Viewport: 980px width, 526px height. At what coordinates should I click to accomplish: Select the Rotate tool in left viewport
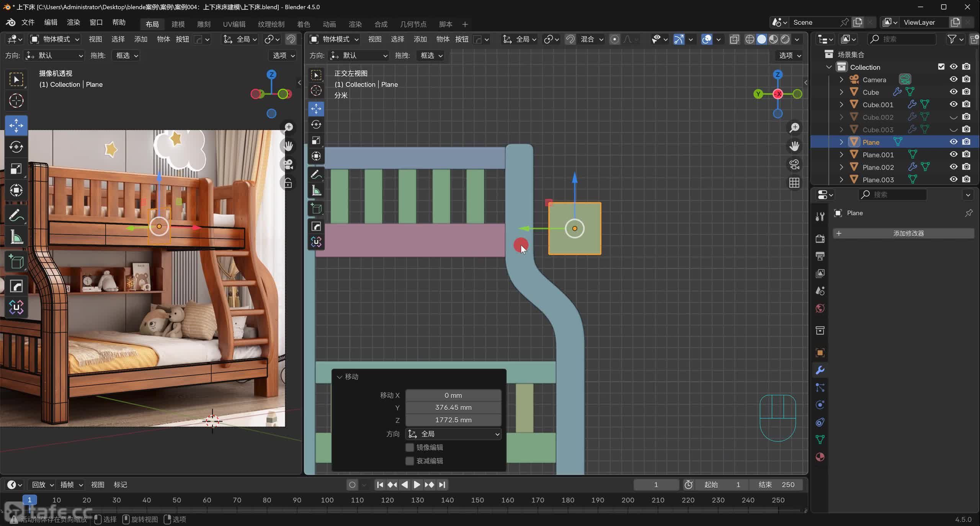(16, 147)
